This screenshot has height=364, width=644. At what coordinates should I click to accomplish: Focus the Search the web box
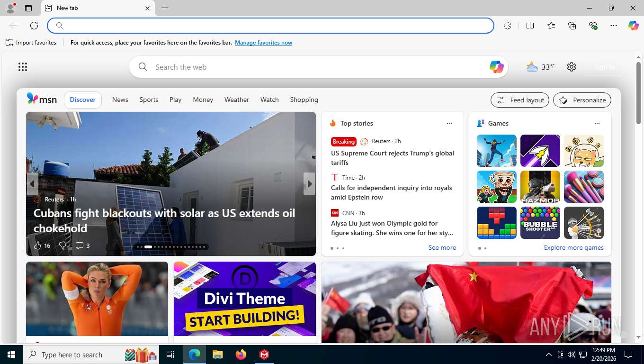pos(318,67)
